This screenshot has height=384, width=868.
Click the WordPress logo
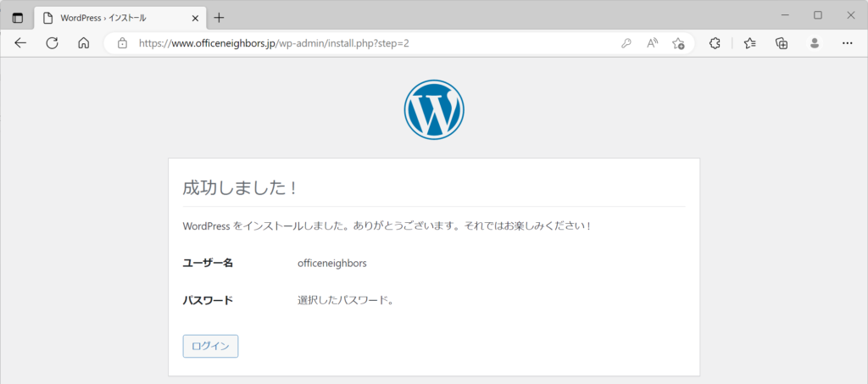(434, 109)
